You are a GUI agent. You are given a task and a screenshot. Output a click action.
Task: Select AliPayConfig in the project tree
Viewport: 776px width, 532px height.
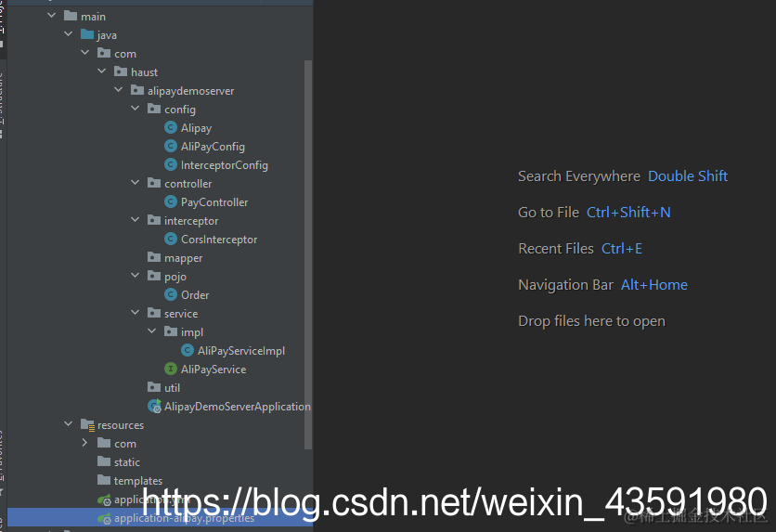pyautogui.click(x=213, y=147)
